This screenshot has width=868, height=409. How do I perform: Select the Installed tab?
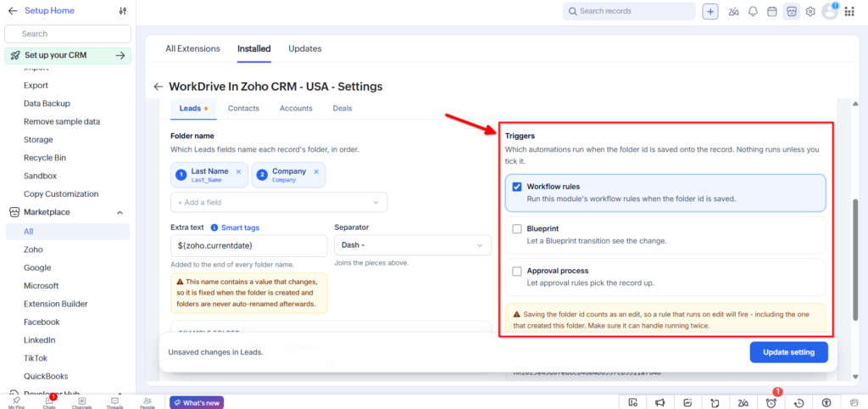(254, 48)
